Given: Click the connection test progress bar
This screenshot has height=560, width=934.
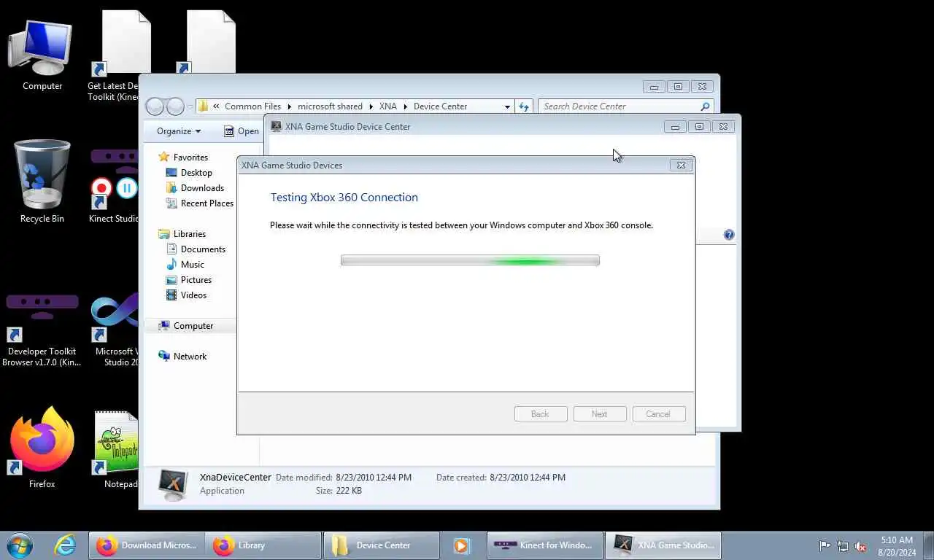Looking at the screenshot, I should pos(470,260).
